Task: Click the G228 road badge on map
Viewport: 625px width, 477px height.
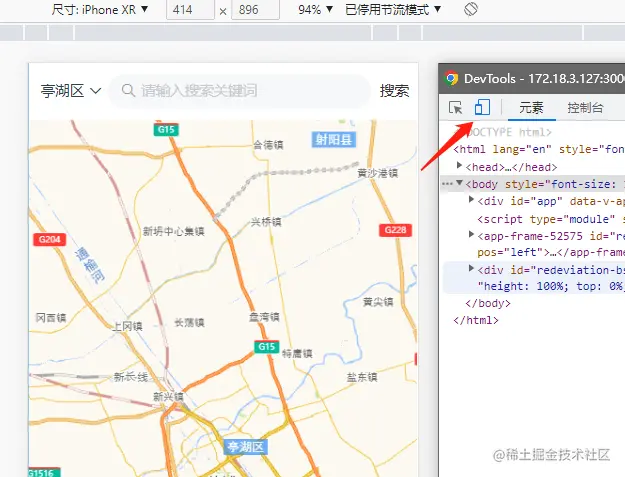Action: pos(395,230)
